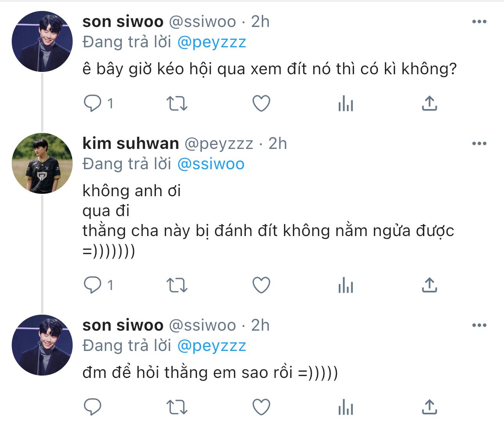Like son siwoo's last tweet
The width and height of the screenshot is (504, 426).
pyautogui.click(x=261, y=407)
